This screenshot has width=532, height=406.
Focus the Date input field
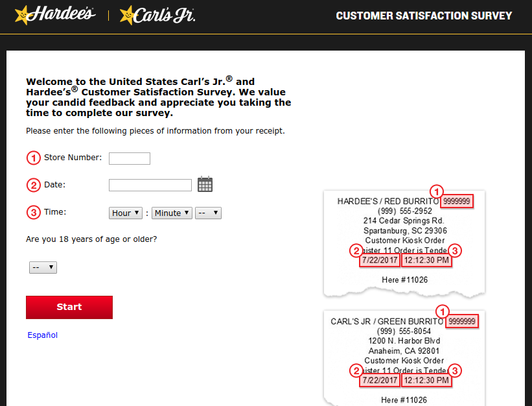150,185
